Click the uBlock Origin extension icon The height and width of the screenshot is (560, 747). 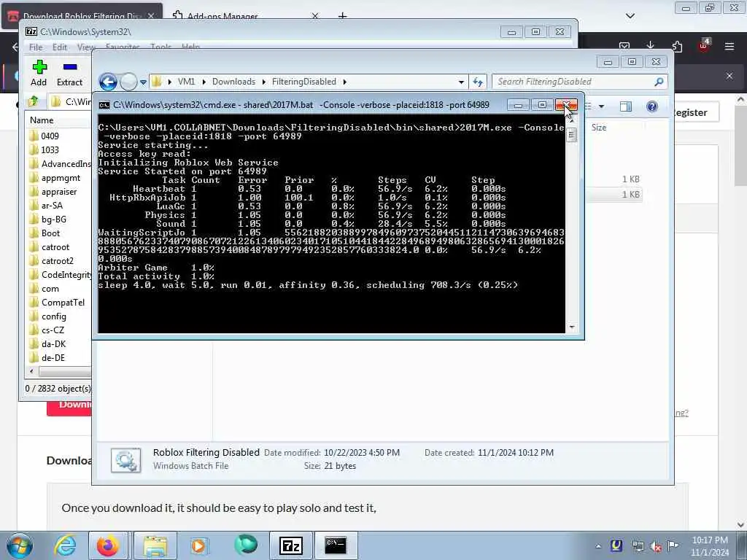[x=704, y=46]
